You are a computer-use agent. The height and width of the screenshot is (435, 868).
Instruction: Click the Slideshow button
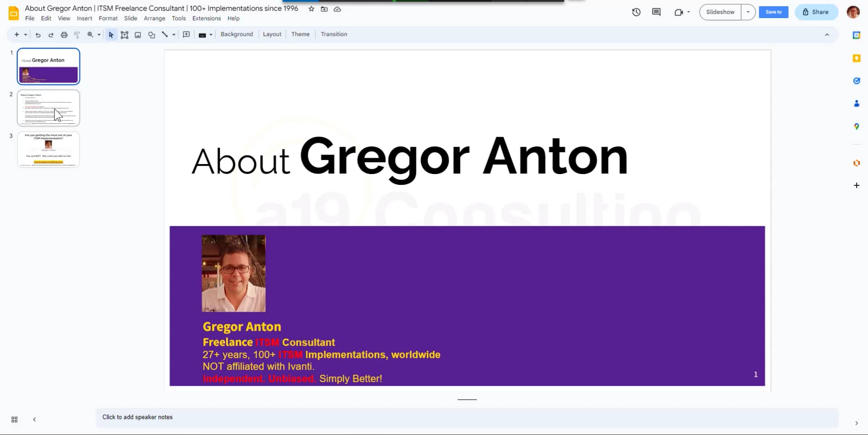pos(720,12)
